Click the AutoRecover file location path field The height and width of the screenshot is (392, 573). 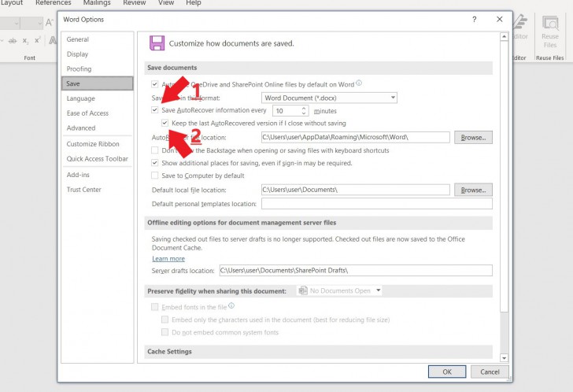[x=356, y=138]
